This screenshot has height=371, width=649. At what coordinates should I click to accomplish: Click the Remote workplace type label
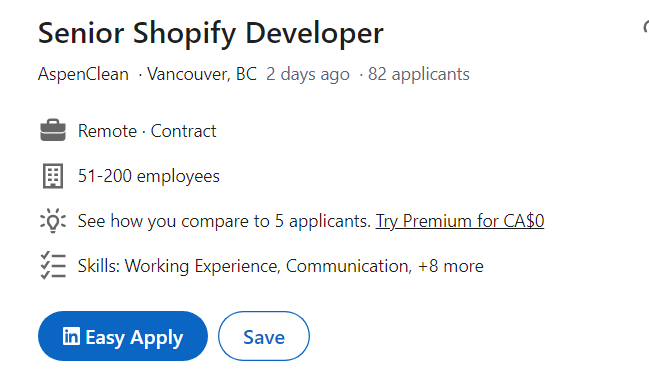107,131
